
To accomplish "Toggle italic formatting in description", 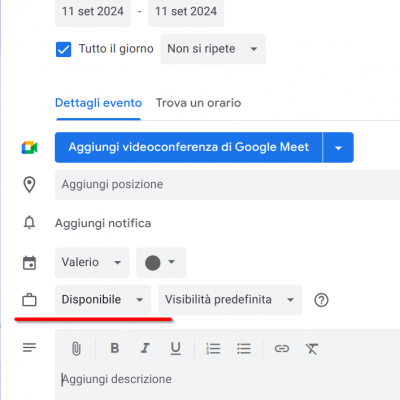I will [145, 348].
